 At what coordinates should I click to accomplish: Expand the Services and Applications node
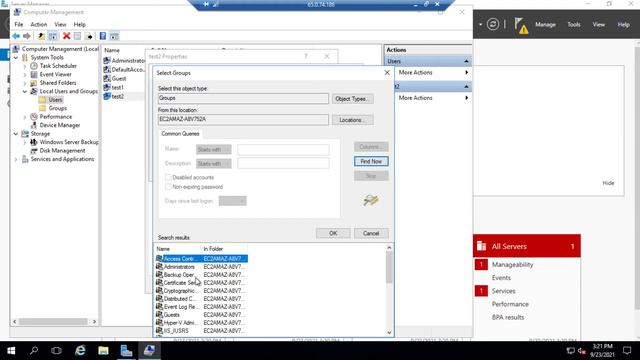click(16, 159)
